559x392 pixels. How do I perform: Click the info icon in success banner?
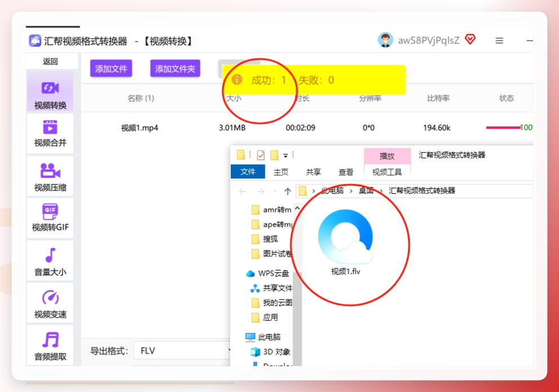pyautogui.click(x=237, y=79)
